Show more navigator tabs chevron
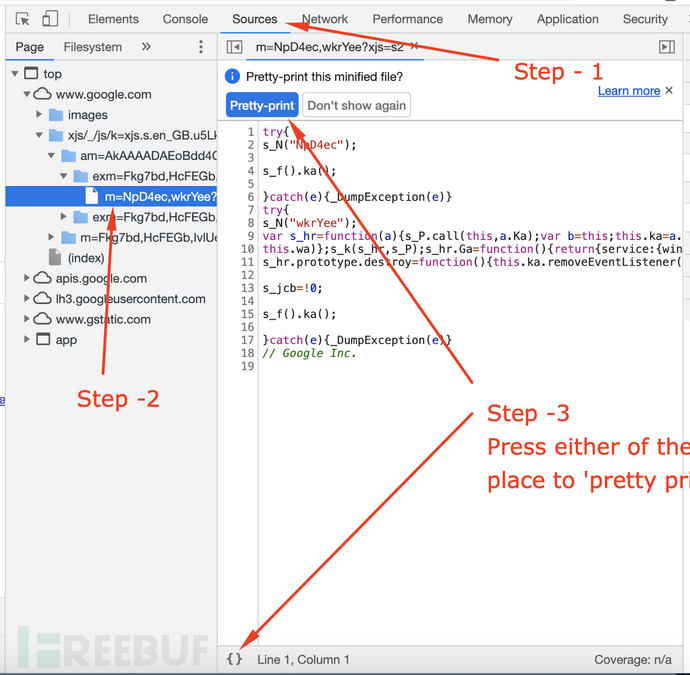 point(146,47)
